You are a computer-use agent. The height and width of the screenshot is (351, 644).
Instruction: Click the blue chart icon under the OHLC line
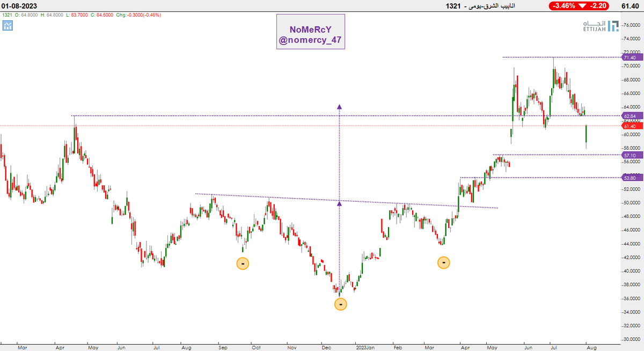(x=8, y=25)
